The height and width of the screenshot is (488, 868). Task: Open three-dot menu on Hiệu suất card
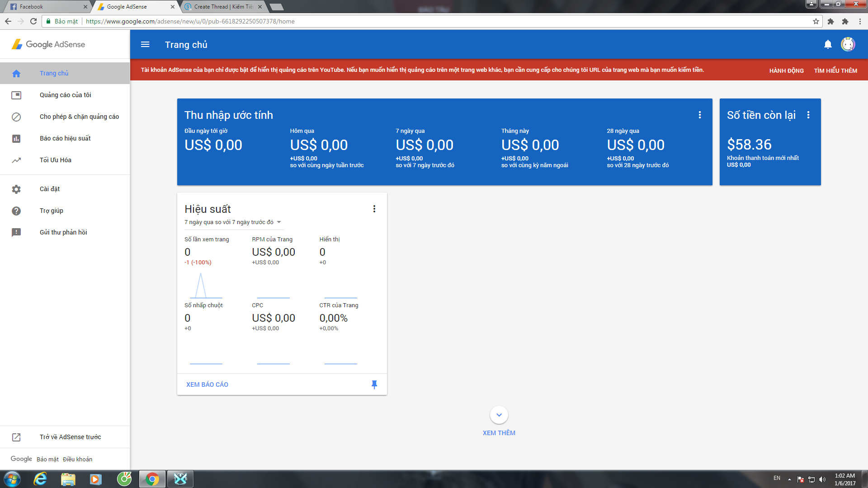point(374,209)
